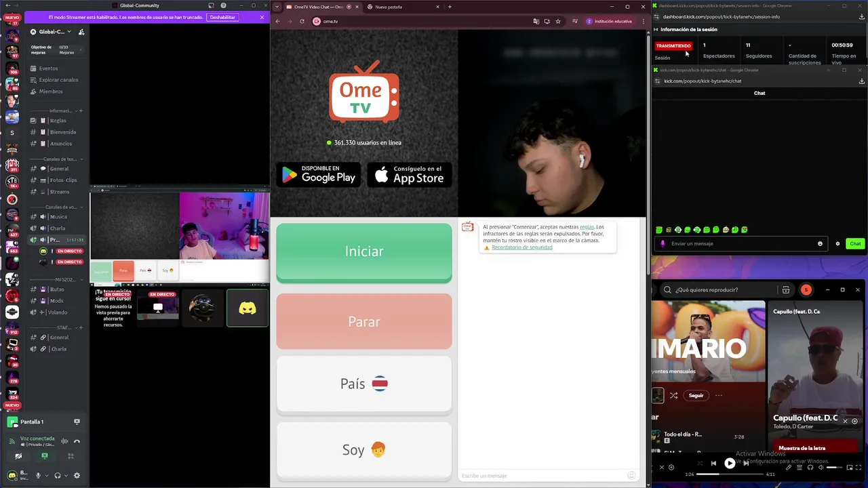
Task: Open new tab with plus button
Action: pyautogui.click(x=450, y=7)
